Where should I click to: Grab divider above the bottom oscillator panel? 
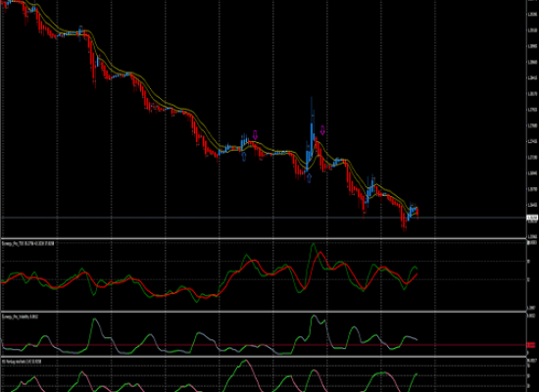(264, 357)
